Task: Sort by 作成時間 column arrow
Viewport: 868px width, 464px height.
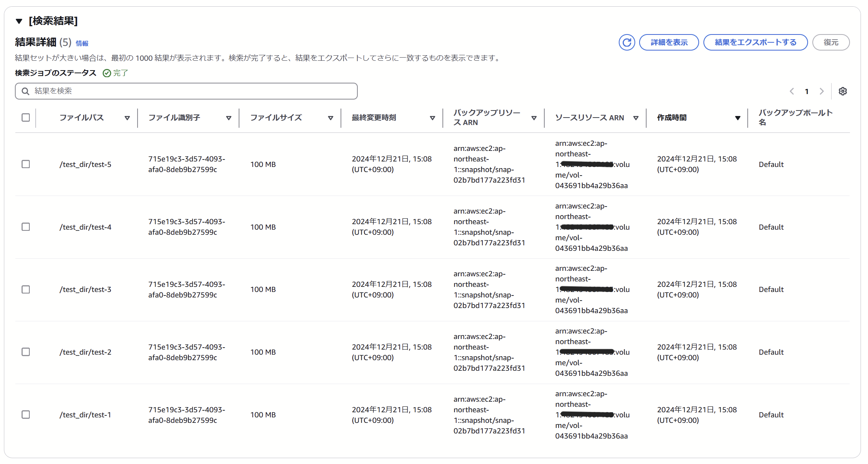Action: point(738,118)
